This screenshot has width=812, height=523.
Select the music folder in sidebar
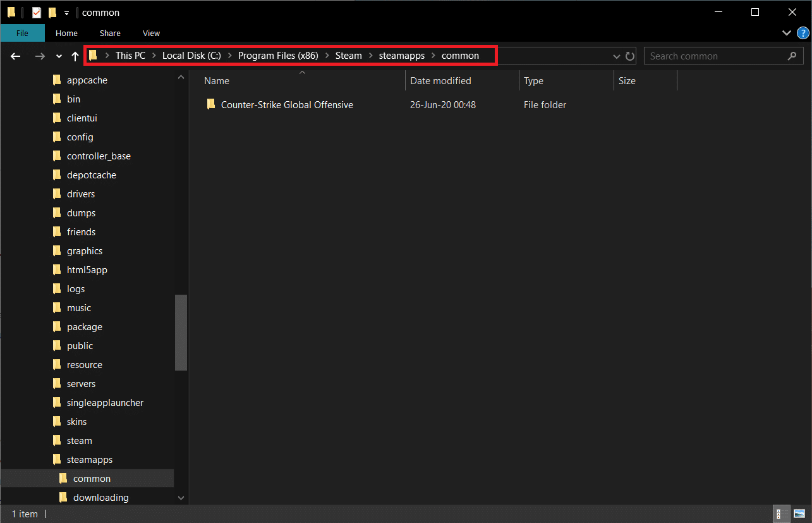coord(79,308)
